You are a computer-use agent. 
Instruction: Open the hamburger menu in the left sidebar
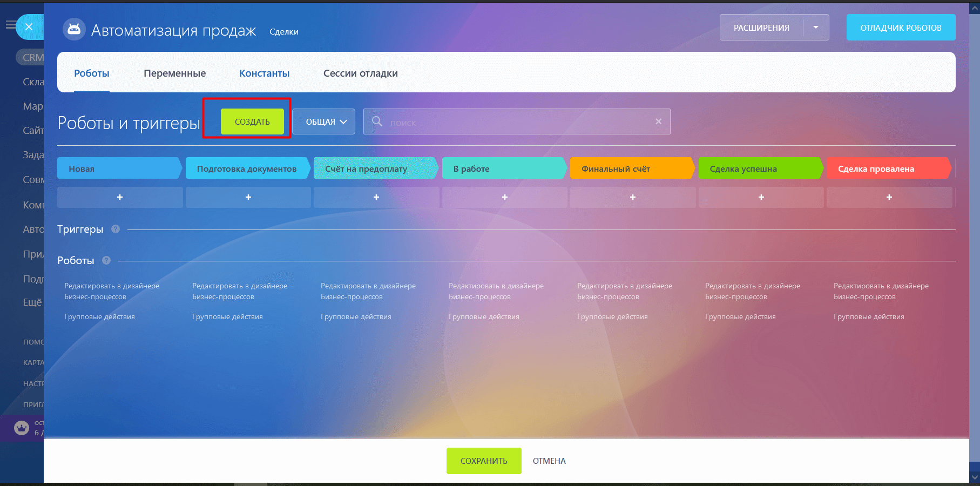pos(10,25)
